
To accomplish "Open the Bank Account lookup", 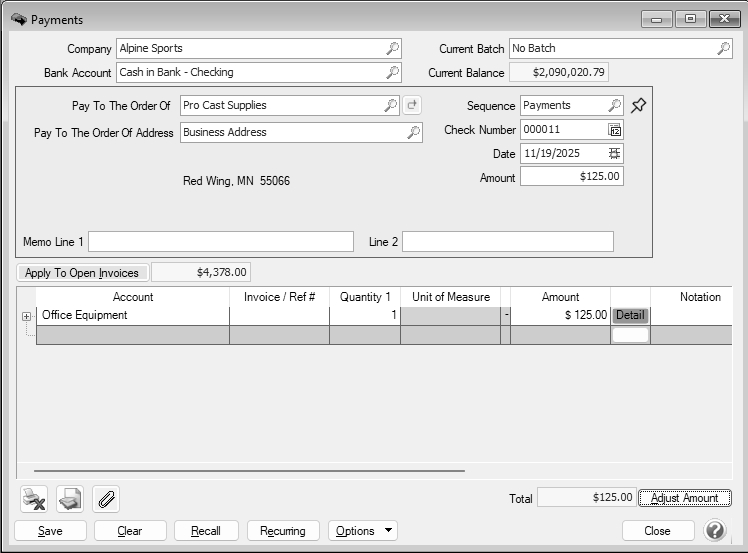I will coord(393,72).
